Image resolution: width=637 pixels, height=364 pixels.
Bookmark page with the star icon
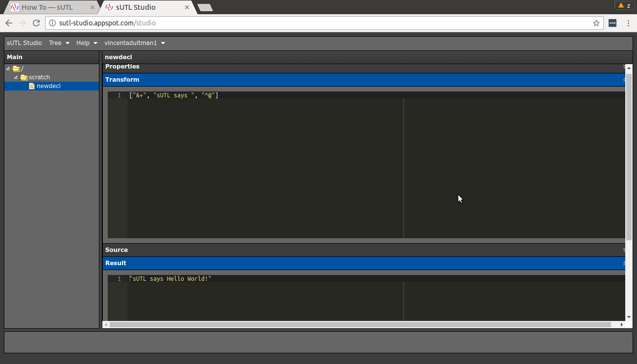click(x=596, y=23)
